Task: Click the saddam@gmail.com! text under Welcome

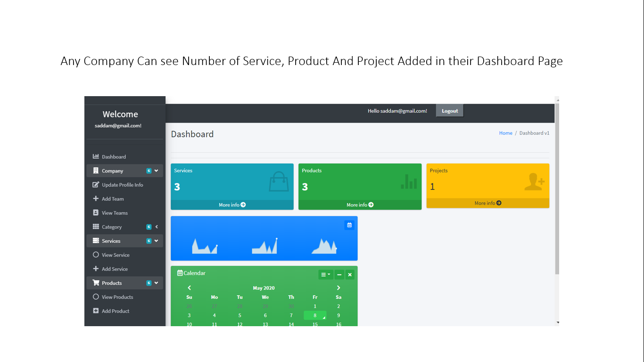Action: [118, 126]
